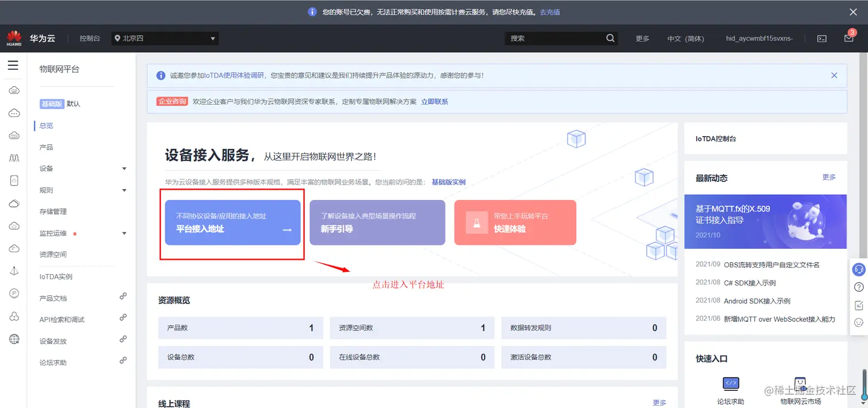Click the link icon beside 设备发放
The image size is (868, 408).
[x=123, y=339]
